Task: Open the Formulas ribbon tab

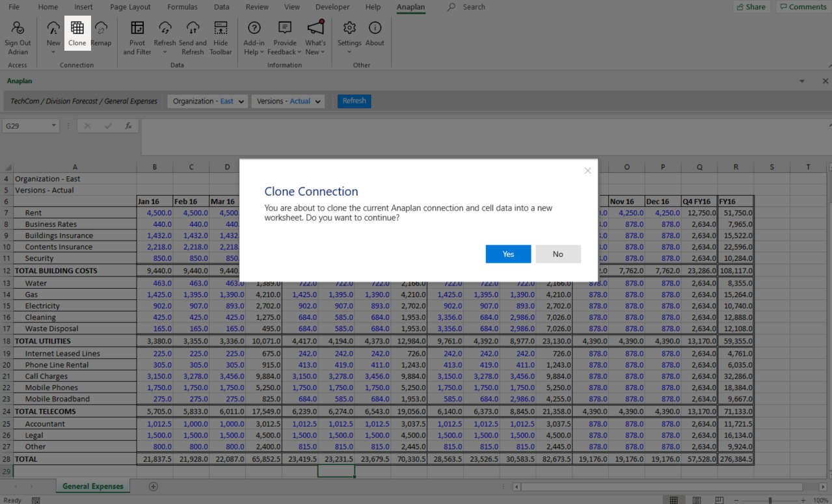Action: coord(182,7)
